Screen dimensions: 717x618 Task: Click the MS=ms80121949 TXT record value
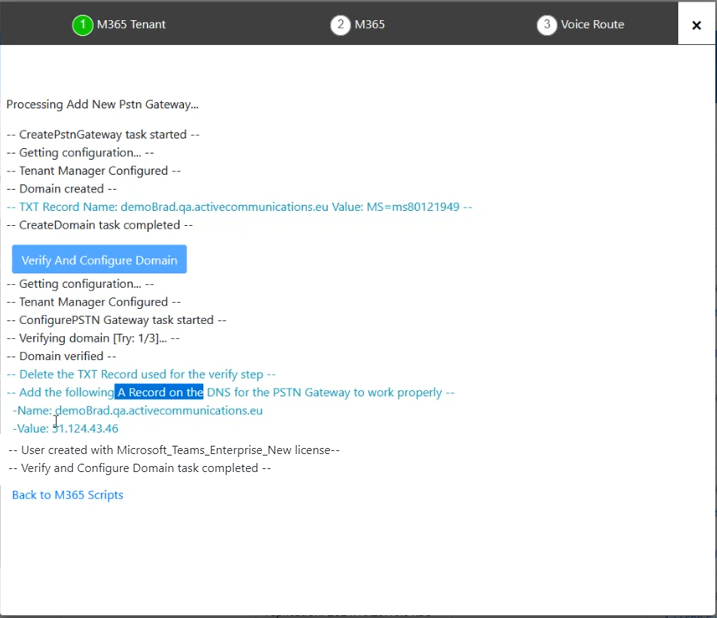413,207
